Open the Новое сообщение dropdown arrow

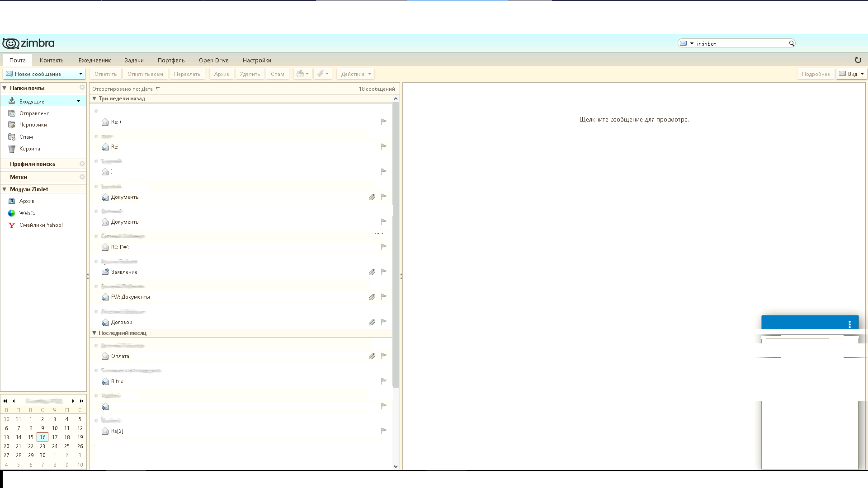[80, 74]
